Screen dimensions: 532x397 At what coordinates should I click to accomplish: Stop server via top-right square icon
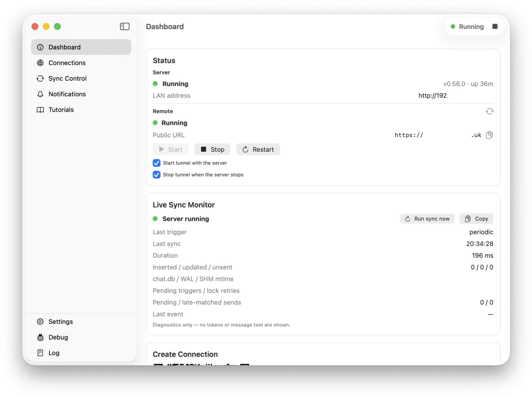495,27
